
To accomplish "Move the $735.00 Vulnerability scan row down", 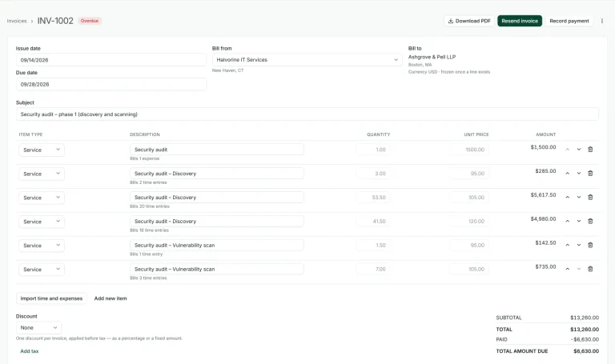I will click(x=579, y=269).
